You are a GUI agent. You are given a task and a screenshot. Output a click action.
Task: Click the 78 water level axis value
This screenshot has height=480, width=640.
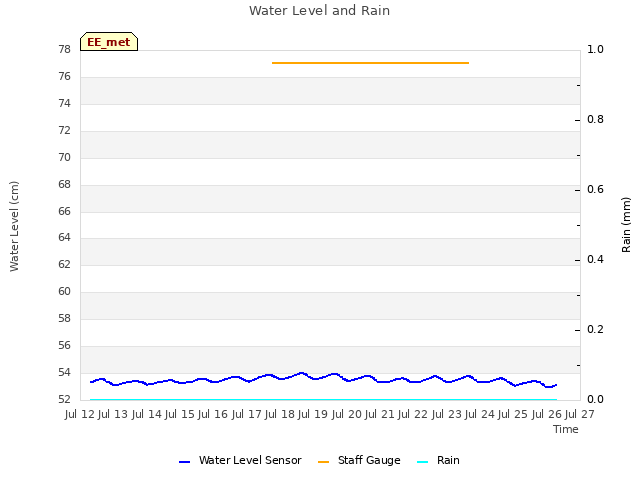coord(64,49)
